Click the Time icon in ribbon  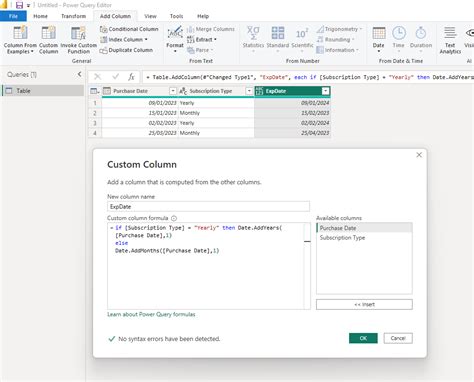click(x=399, y=33)
